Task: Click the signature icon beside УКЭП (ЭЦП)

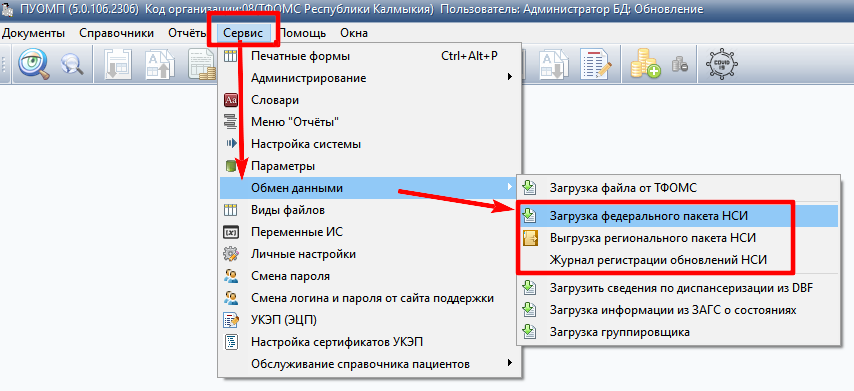Action: [x=231, y=320]
